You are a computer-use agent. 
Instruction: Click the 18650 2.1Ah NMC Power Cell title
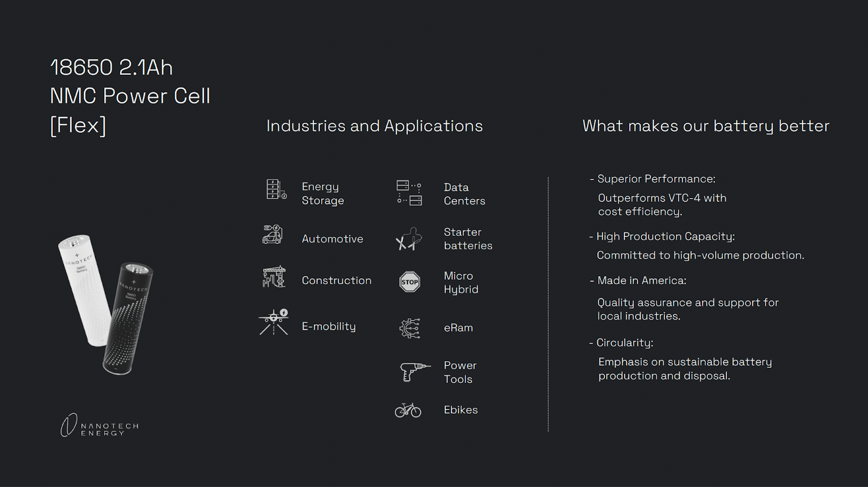coord(130,96)
